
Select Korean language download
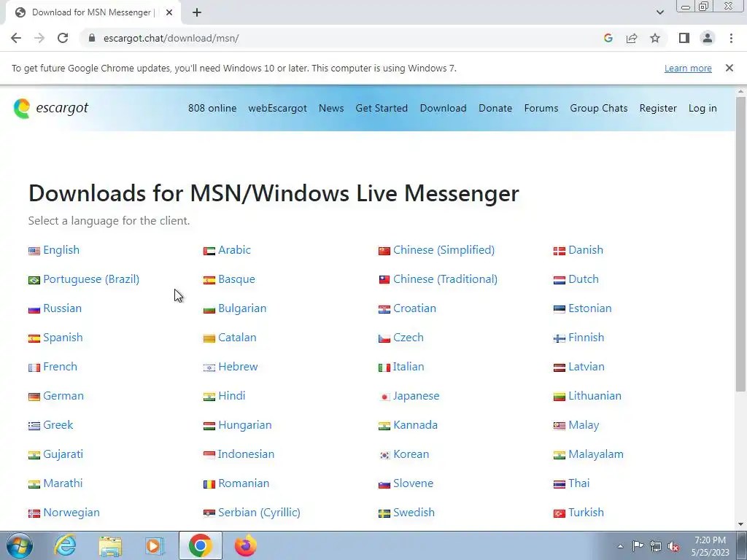[x=411, y=454]
